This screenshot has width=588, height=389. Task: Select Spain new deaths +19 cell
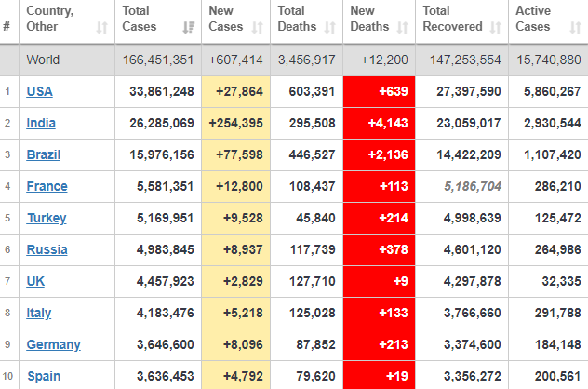click(x=379, y=375)
